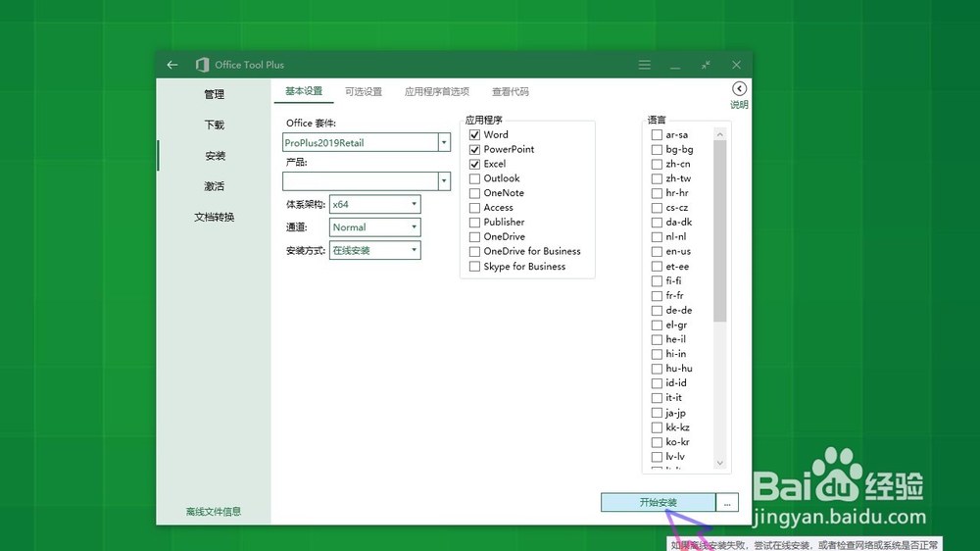The width and height of the screenshot is (980, 551).
Task: Open the 说明 help panel arrow
Action: click(739, 89)
